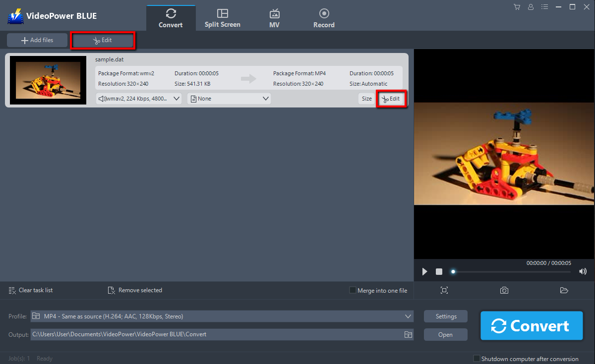
Task: Click Clear task list
Action: (30, 290)
